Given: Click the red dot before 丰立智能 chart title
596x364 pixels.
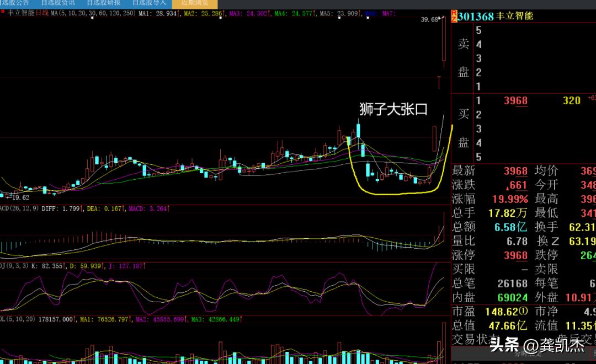Looking at the screenshot, I should [x=3, y=12].
